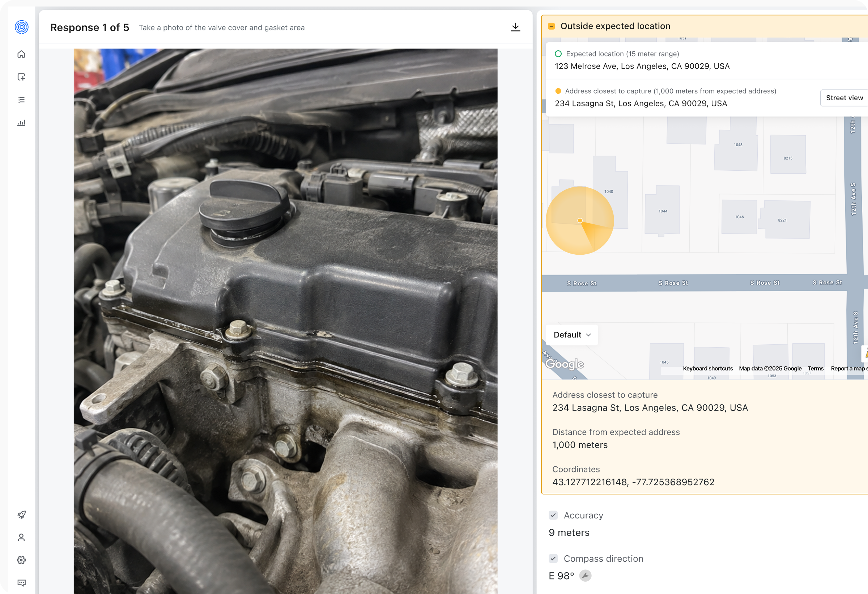Click the orange dot beside Address closest to capture
868x594 pixels.
(558, 91)
